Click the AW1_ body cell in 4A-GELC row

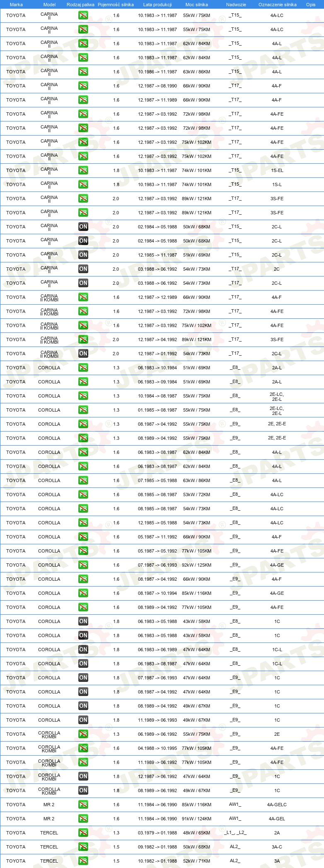(x=235, y=805)
